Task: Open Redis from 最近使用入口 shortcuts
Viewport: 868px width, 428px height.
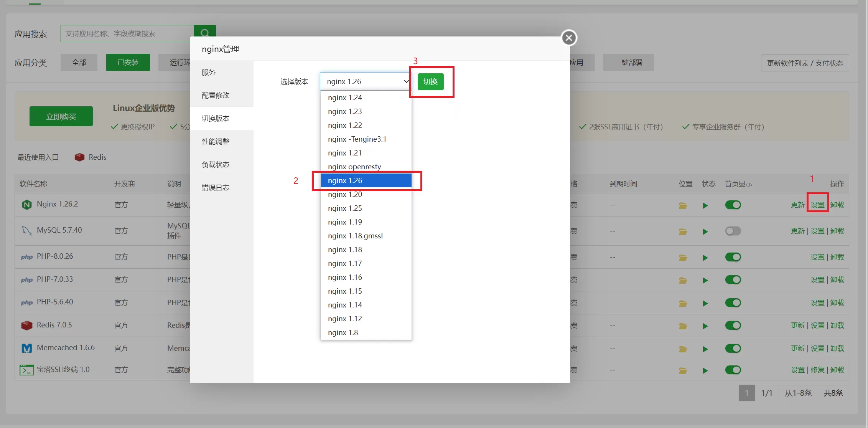Action: coord(91,157)
